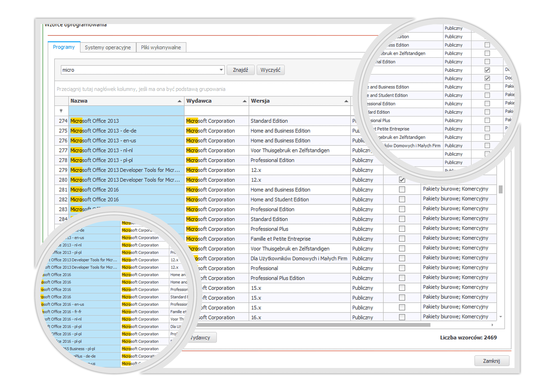This screenshot has width=555, height=392.
Task: Select Microsoft Office 2016 in row 282
Action: pos(126,199)
